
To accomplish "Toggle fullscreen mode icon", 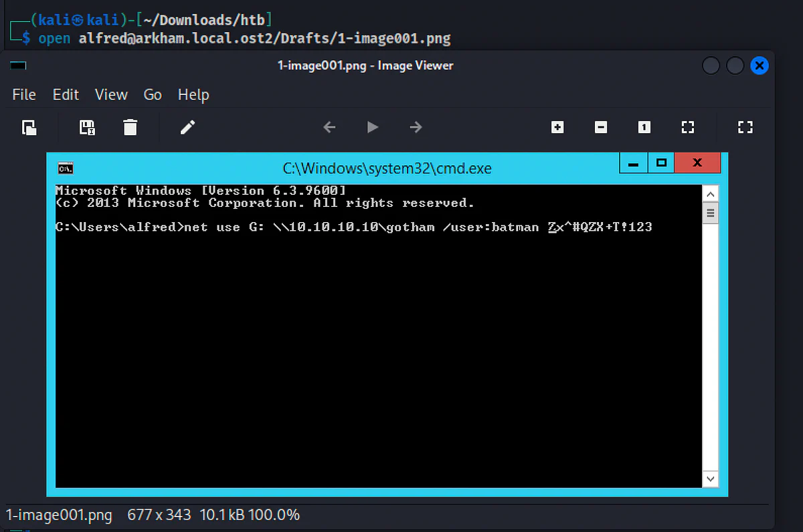I will coord(745,127).
